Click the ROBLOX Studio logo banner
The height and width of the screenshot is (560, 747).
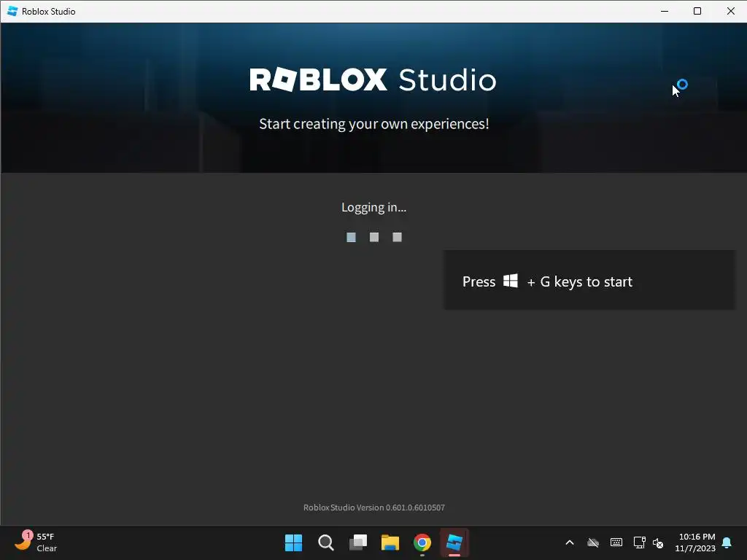click(373, 79)
